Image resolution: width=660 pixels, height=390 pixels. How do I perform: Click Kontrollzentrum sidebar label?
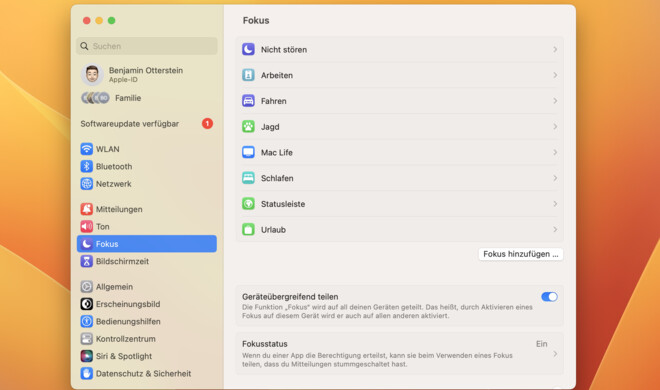pyautogui.click(x=126, y=339)
